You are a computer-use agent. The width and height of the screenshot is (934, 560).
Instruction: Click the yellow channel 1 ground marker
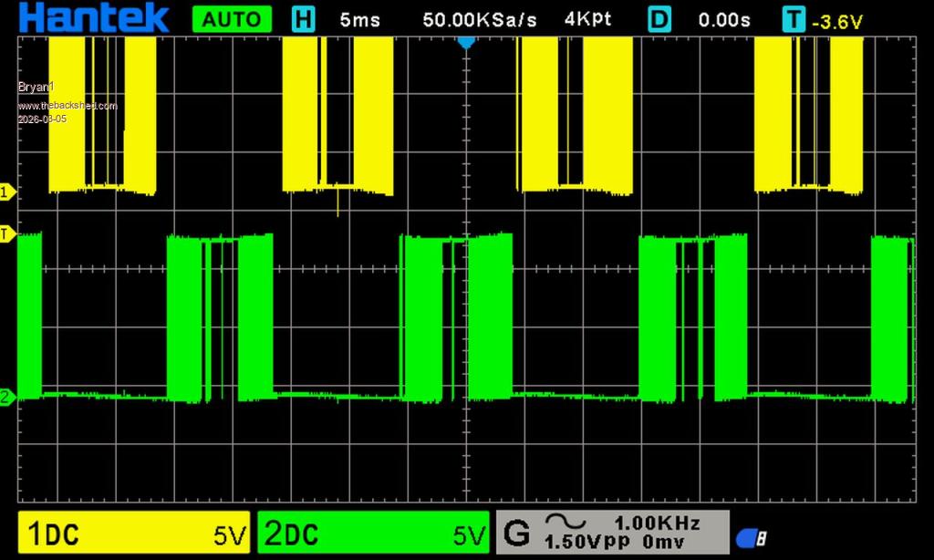tap(7, 192)
